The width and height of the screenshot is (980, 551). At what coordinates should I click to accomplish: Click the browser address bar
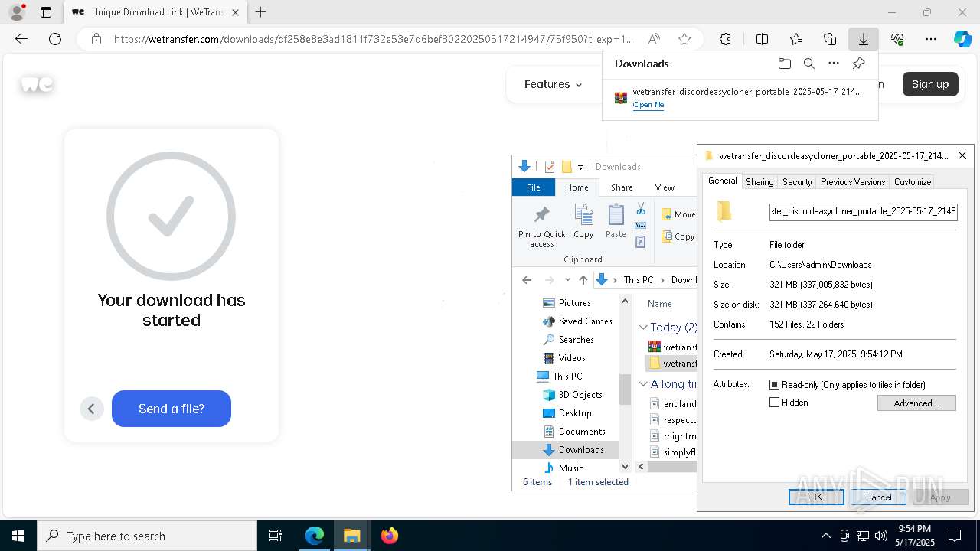[x=374, y=39]
